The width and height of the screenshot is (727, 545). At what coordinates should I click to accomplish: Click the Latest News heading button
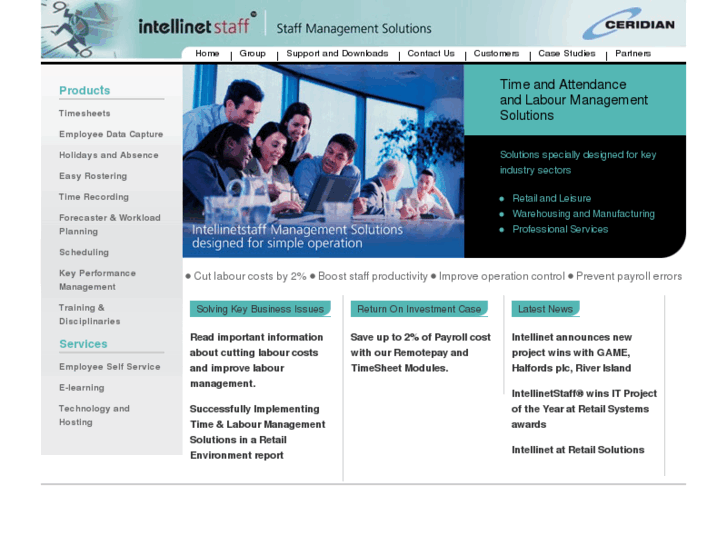click(x=545, y=310)
